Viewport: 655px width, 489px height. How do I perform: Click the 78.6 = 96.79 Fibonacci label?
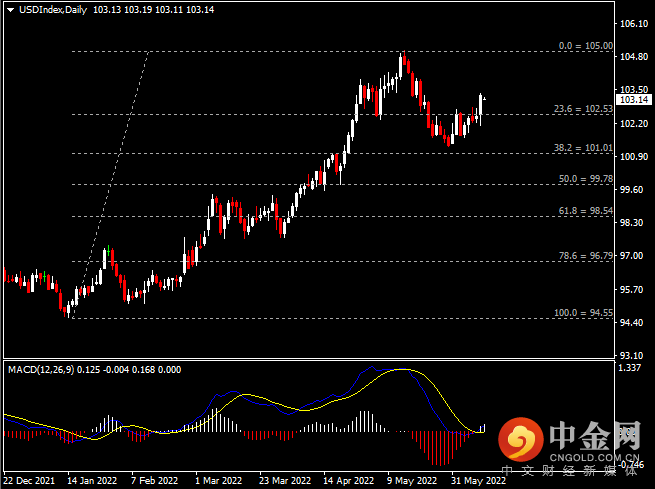(586, 256)
